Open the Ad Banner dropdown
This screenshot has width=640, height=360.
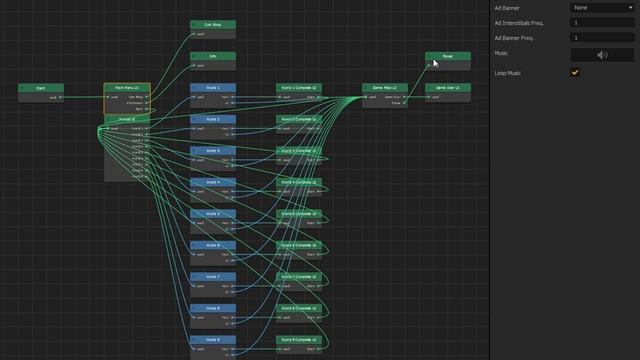pos(602,8)
